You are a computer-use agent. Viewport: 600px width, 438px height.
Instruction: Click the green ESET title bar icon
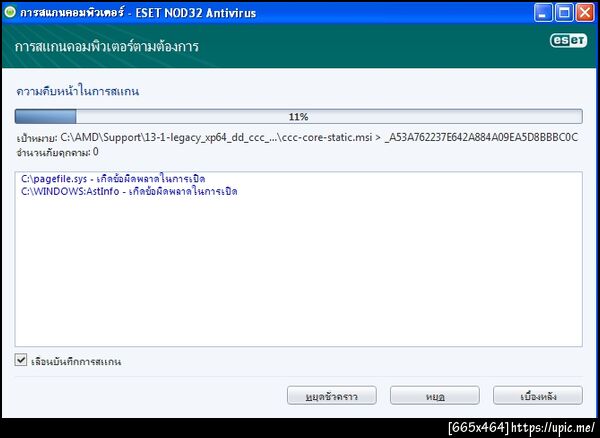(10, 12)
